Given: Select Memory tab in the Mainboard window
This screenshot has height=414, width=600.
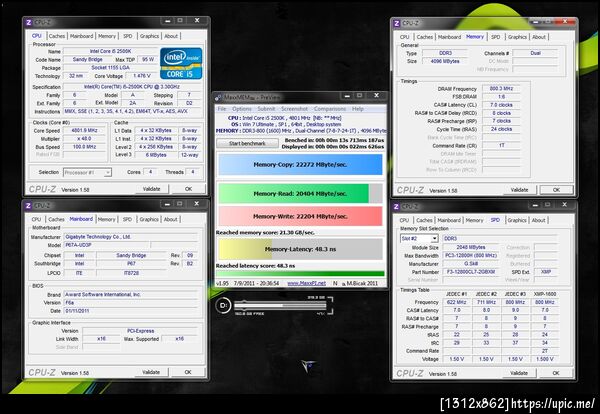Looking at the screenshot, I should [106, 219].
